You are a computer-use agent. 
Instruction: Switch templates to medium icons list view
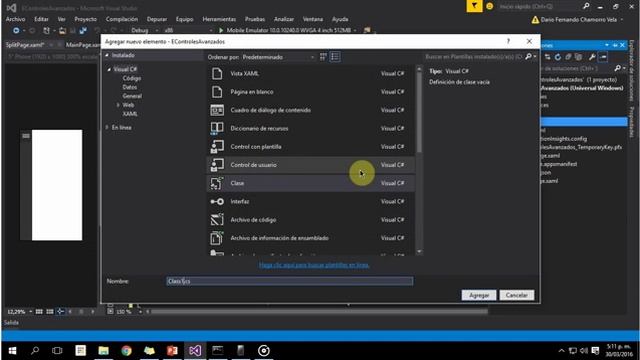point(335,57)
